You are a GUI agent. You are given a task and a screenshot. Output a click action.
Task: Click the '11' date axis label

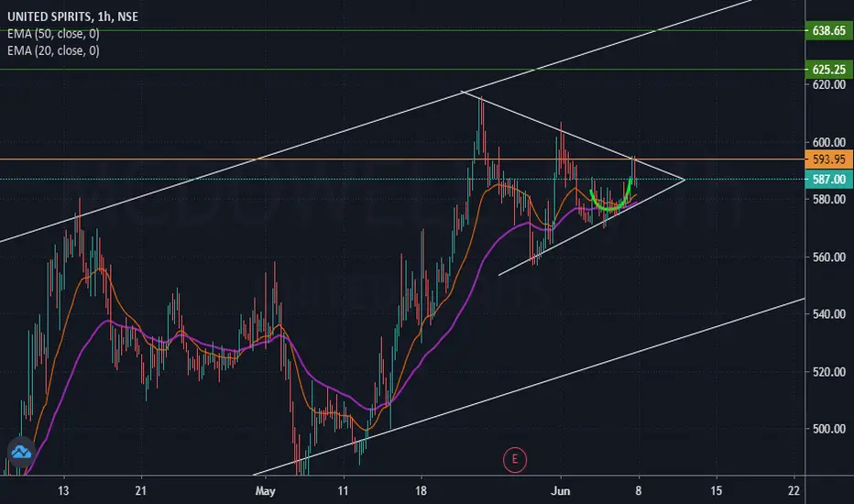343,491
